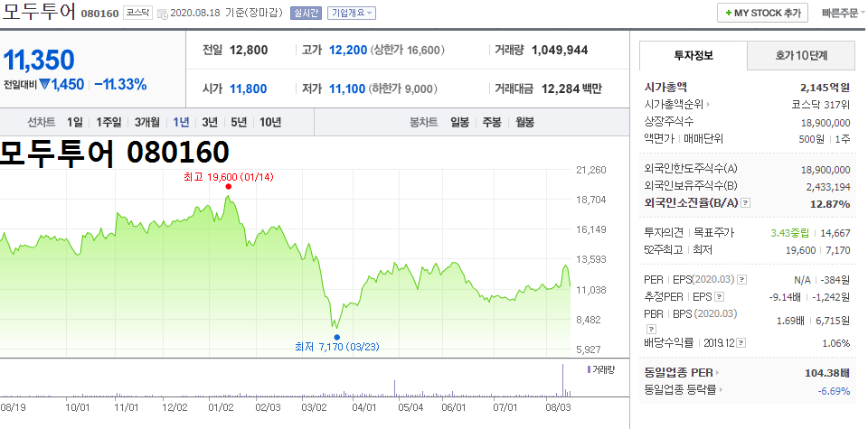The image size is (868, 429).
Task: Click the help icon next to PER EPS(2020.03)
Action: coord(742,280)
